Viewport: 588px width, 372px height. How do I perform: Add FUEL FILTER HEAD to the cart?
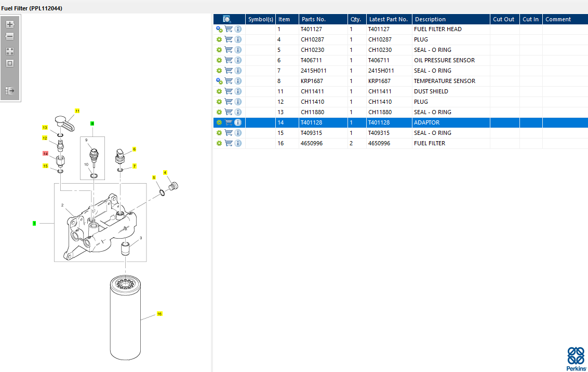click(229, 29)
